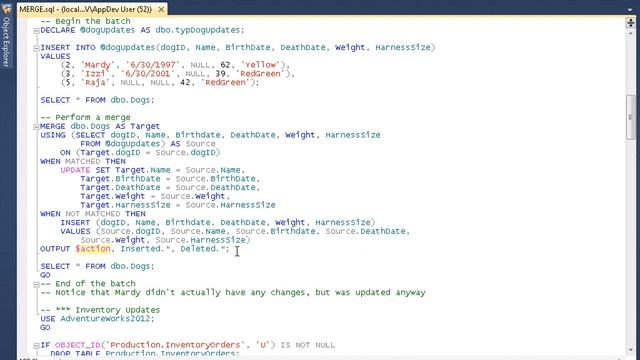Collapse the 'End of the batch' comment region
The image size is (640, 360).
(36, 284)
